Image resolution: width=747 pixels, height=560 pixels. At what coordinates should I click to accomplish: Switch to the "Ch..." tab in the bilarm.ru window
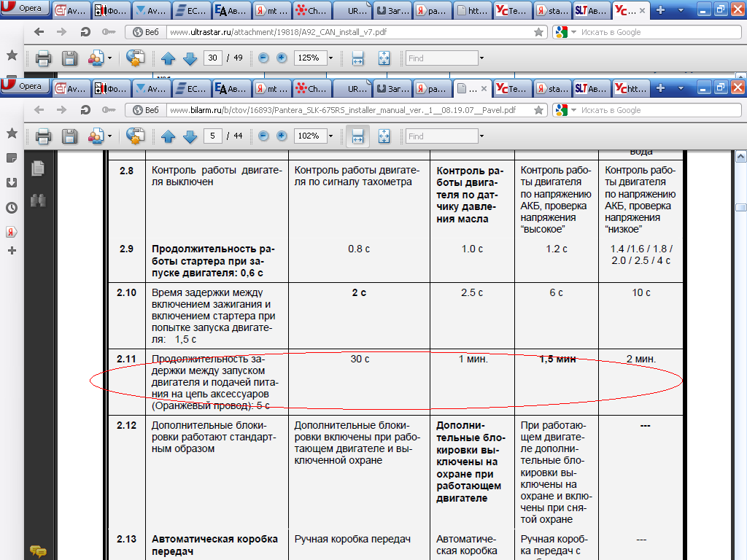coord(311,88)
